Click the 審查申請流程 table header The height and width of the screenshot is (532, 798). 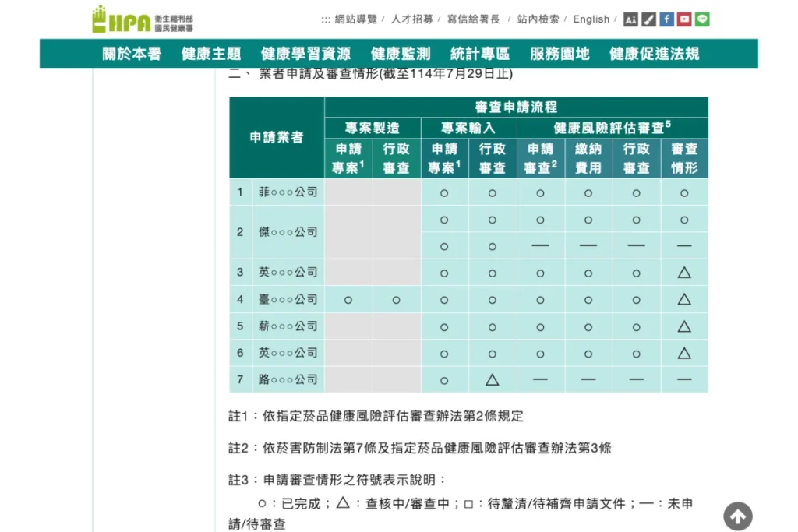point(516,107)
